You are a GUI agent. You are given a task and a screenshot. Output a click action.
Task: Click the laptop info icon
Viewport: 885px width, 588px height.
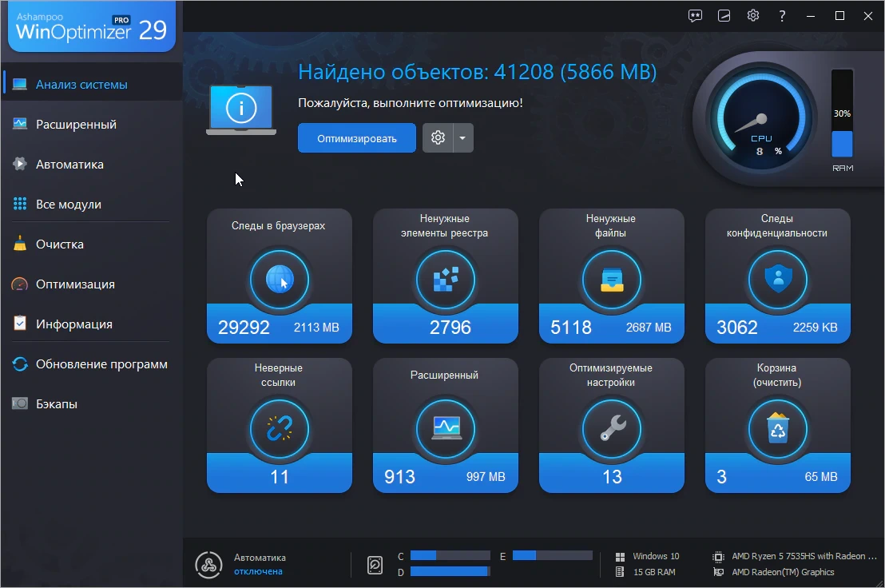pos(241,109)
